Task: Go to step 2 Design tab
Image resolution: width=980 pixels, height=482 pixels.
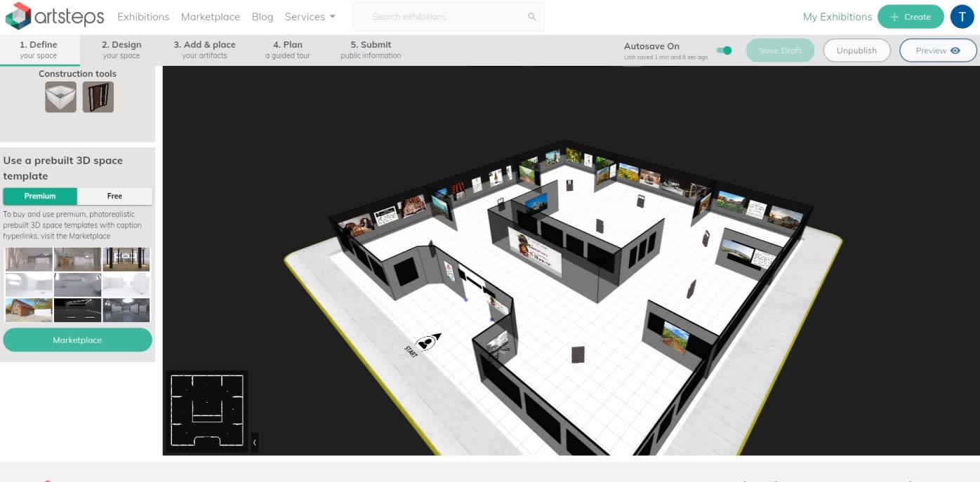Action: (121, 50)
